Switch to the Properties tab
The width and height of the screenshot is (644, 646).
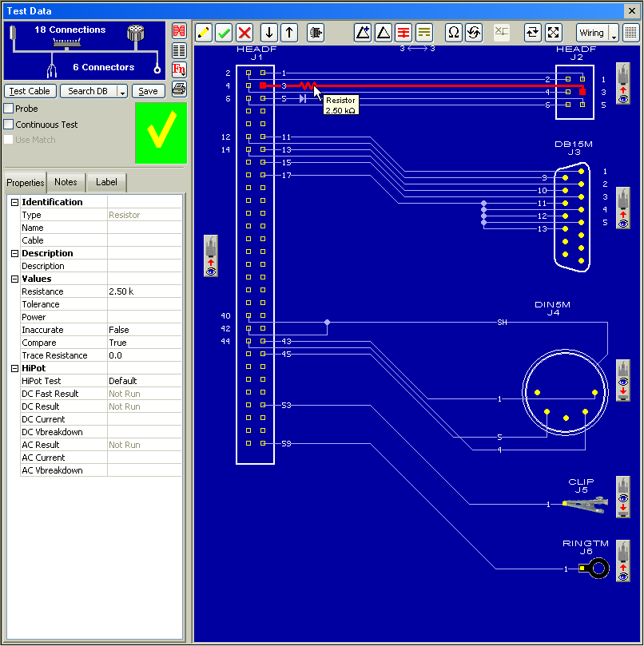(25, 183)
